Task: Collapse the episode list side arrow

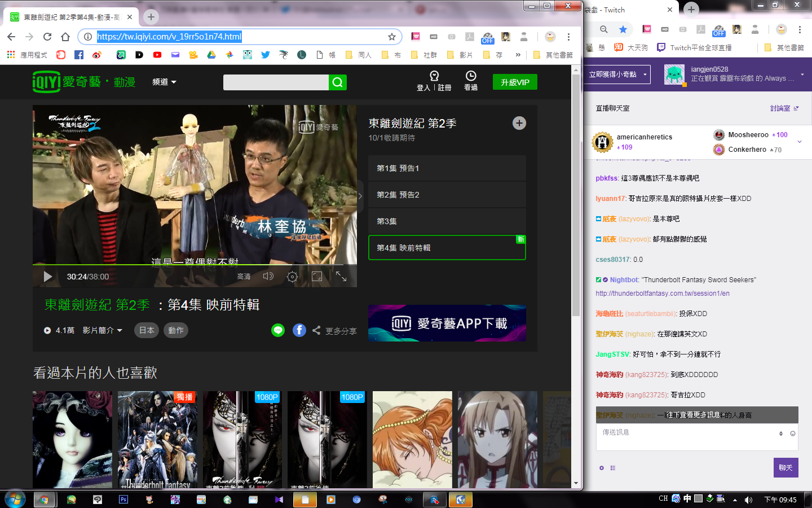Action: click(360, 196)
